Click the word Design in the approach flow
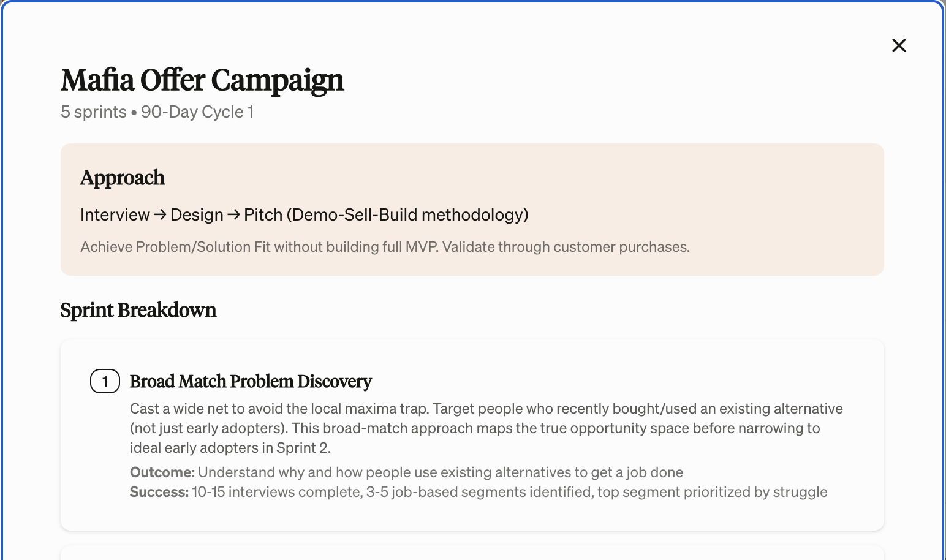Viewport: 946px width, 560px height. click(x=197, y=215)
